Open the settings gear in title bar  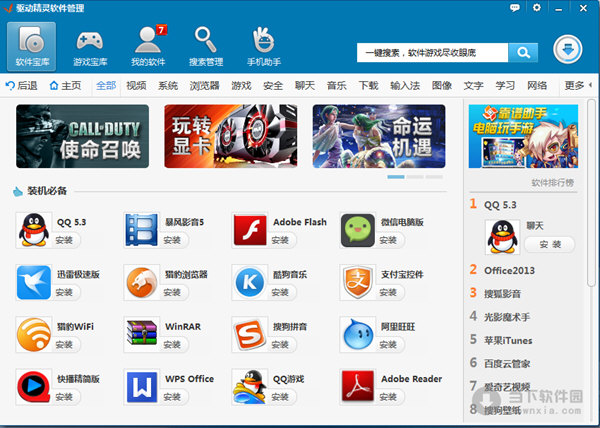[537, 8]
